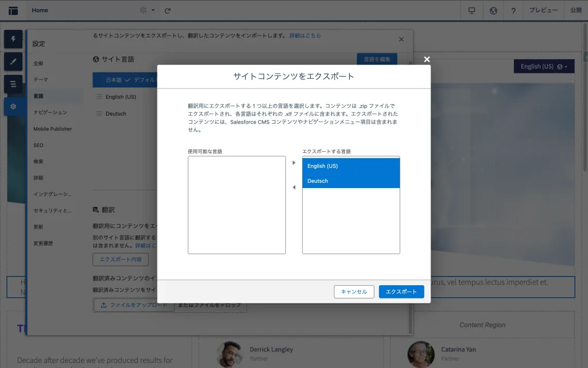Viewport: 588px width, 368px height.
Task: Select Deutsch in export languages list
Action: (351, 181)
